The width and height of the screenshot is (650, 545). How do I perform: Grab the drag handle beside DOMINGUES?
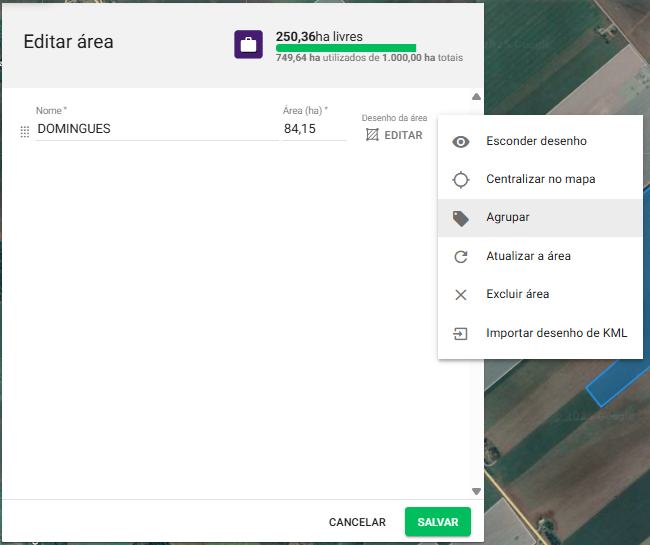tap(25, 131)
